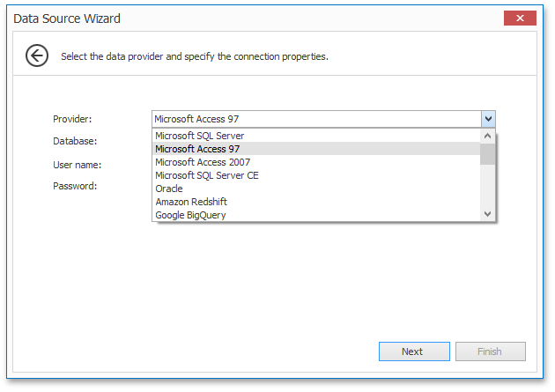Choose Amazon Redshift from the list
Screen dimensions: 555x392
(x=316, y=202)
